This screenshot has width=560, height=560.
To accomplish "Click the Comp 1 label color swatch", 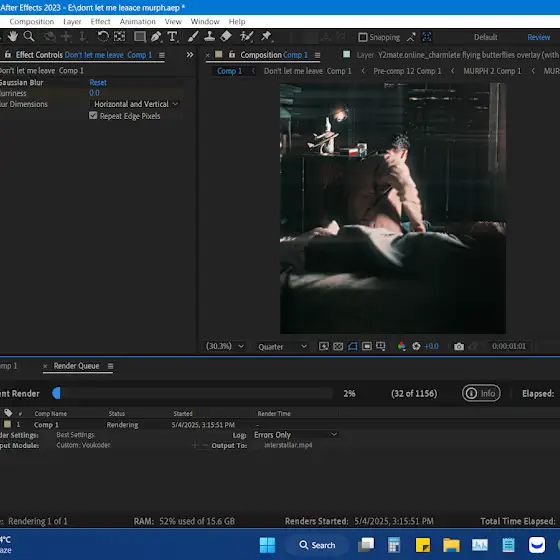I will 8,424.
